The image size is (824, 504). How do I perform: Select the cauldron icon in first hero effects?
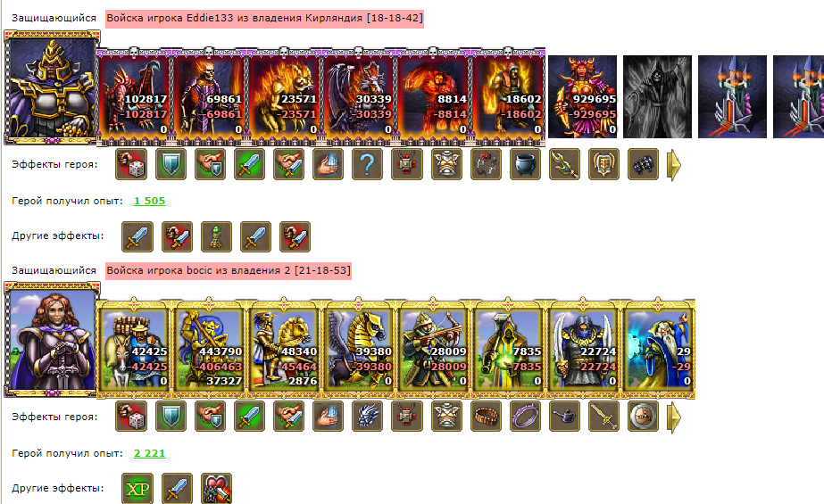pyautogui.click(x=525, y=164)
